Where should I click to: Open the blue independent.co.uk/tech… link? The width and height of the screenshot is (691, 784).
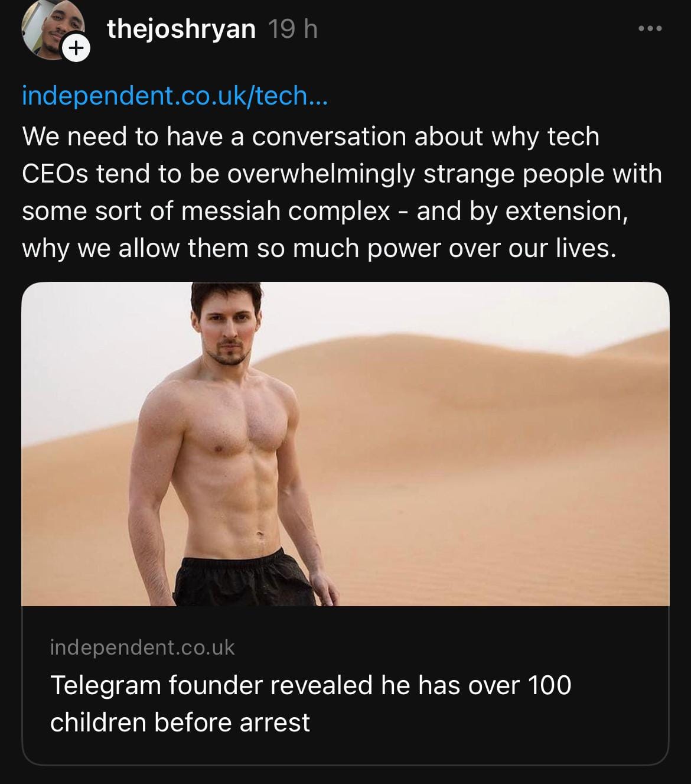coord(174,96)
